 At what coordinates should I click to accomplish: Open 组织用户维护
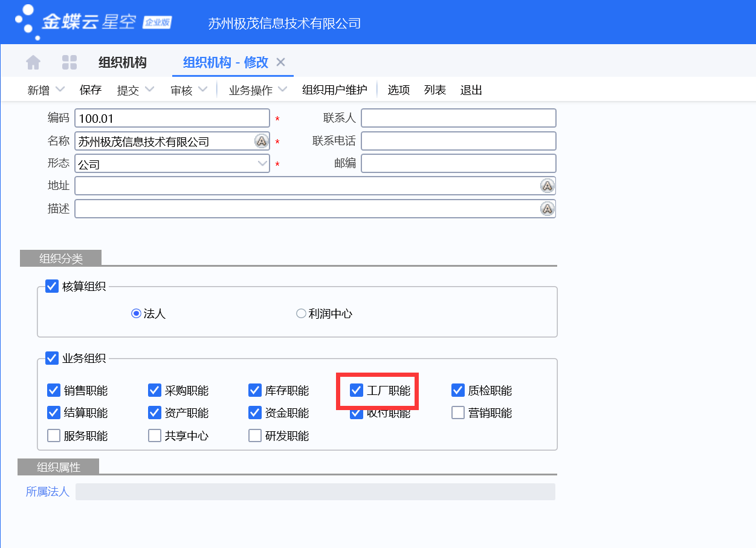[x=335, y=90]
